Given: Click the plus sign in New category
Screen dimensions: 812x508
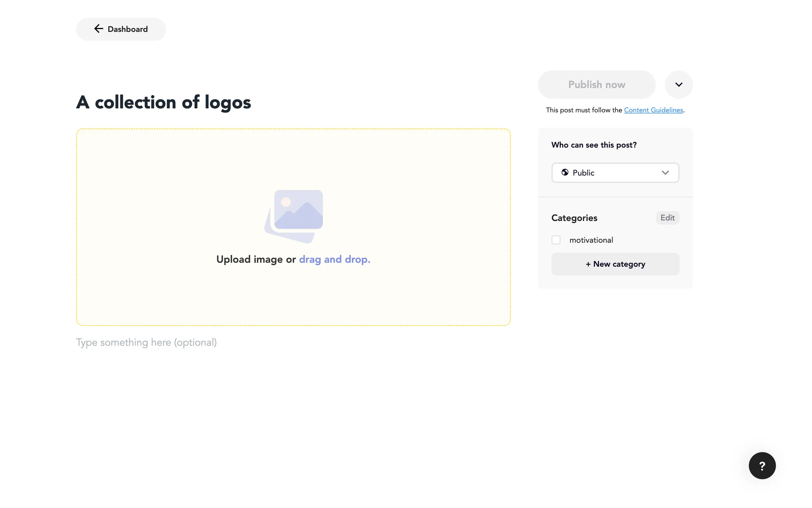Looking at the screenshot, I should point(588,264).
